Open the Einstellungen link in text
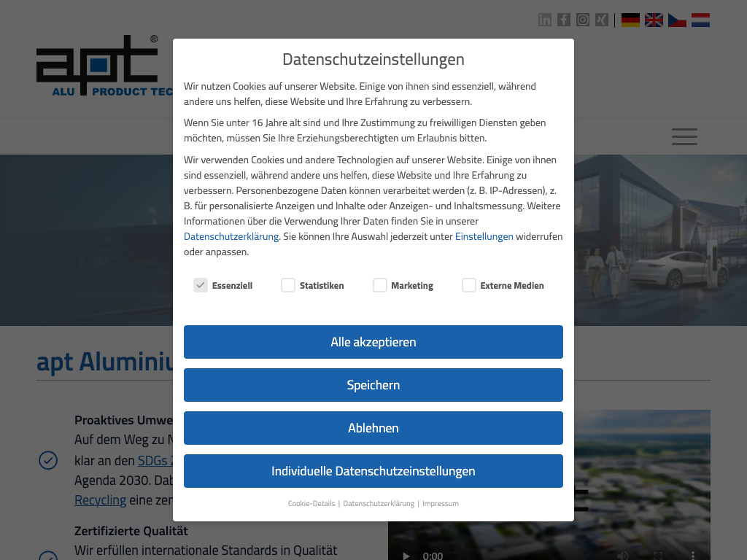 [484, 236]
